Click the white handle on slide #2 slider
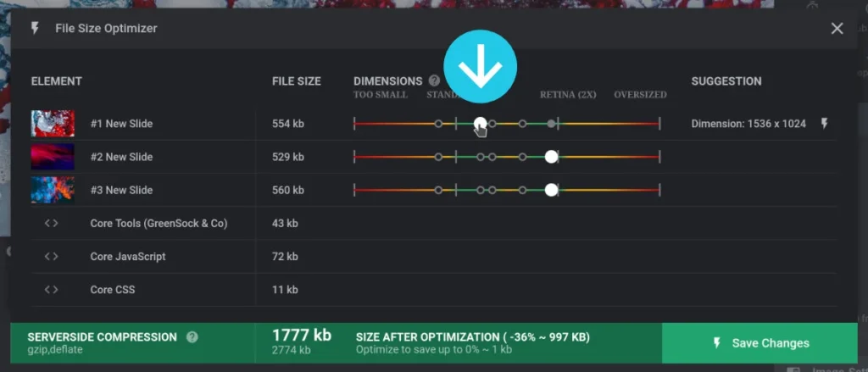Screen dimensions: 868x372 pyautogui.click(x=551, y=157)
